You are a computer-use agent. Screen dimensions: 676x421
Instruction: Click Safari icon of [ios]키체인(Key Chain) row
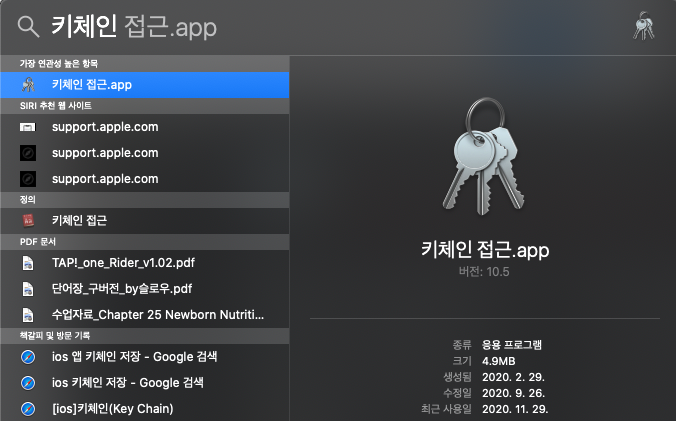tap(28, 409)
